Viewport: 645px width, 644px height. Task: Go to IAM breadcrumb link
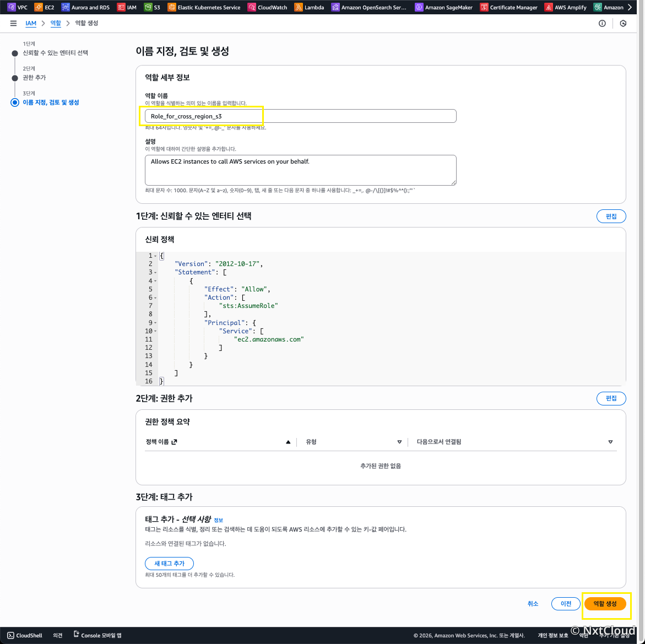pyautogui.click(x=31, y=23)
